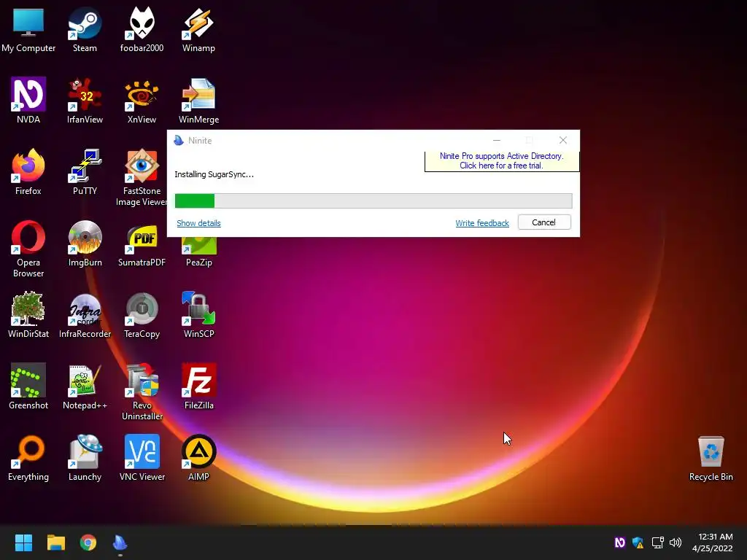Viewport: 747px width, 560px height.
Task: Select the Recycle Bin icon
Action: pyautogui.click(x=711, y=458)
